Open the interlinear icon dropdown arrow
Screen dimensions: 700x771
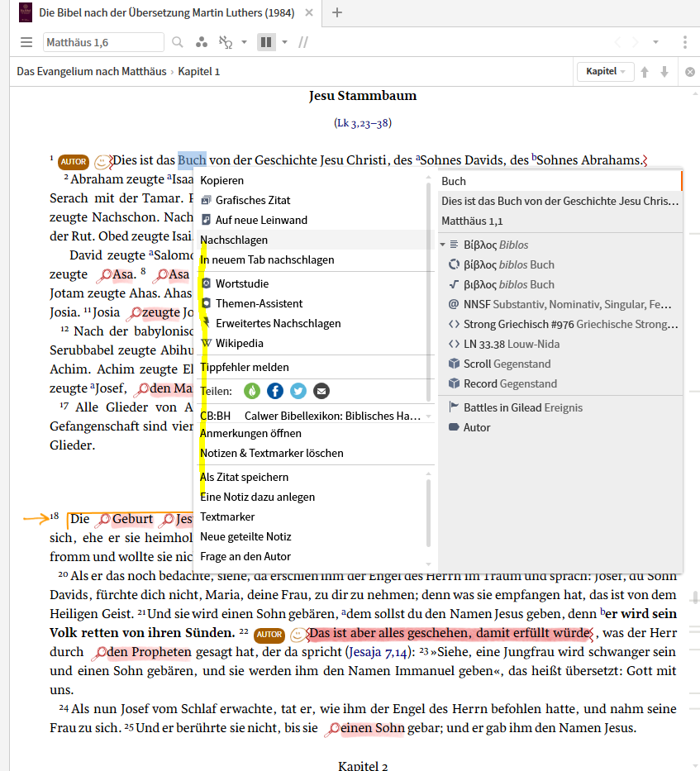pyautogui.click(x=244, y=42)
